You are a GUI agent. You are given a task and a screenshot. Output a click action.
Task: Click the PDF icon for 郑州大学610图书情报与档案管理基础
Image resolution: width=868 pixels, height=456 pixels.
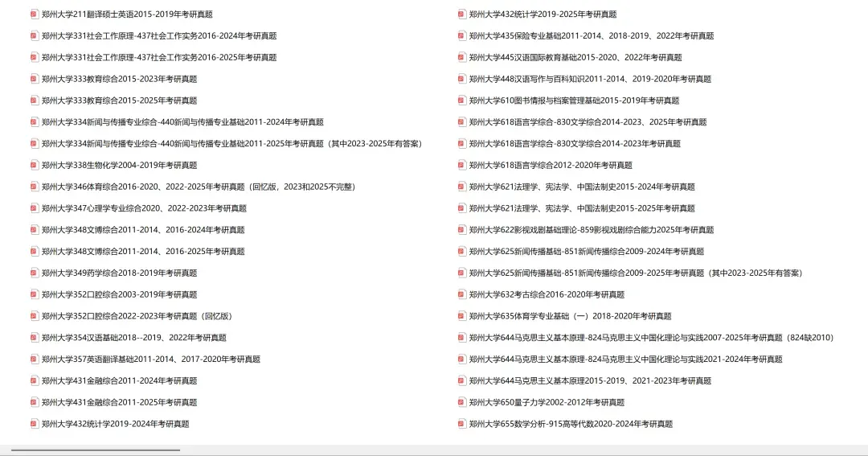[461, 101]
